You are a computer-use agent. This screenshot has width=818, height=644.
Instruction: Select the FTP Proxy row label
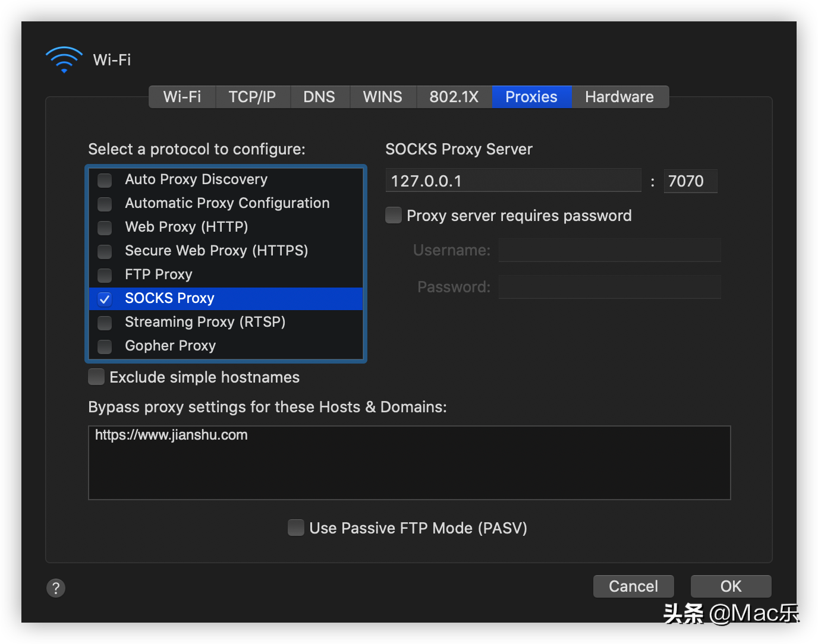159,274
